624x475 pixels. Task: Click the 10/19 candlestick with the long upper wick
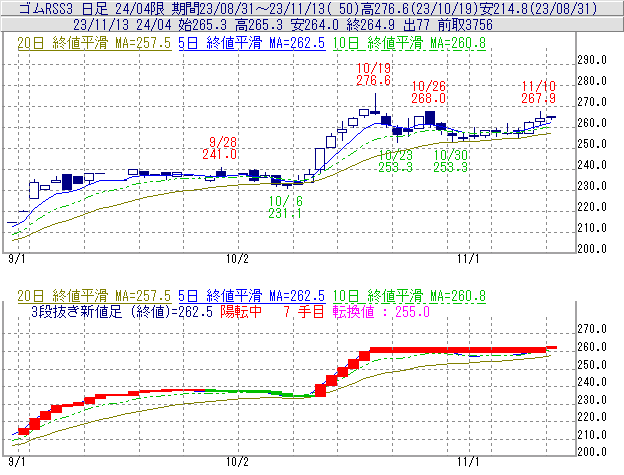(x=375, y=105)
